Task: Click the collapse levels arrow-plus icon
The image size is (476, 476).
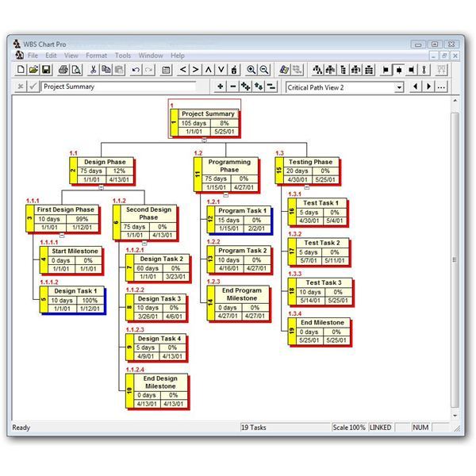Action: click(259, 86)
